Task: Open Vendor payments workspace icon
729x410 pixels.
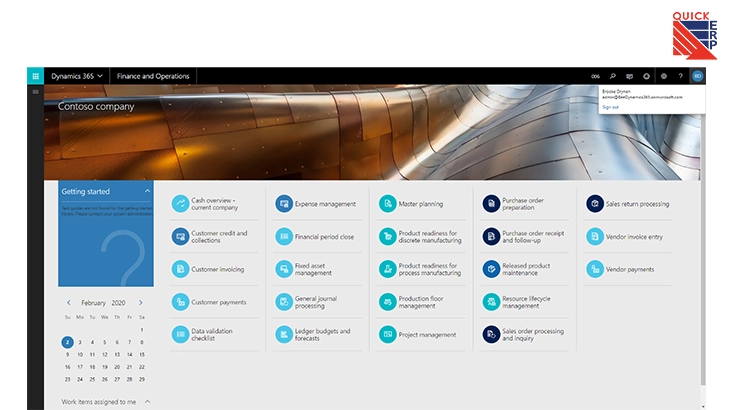Action: pos(595,269)
